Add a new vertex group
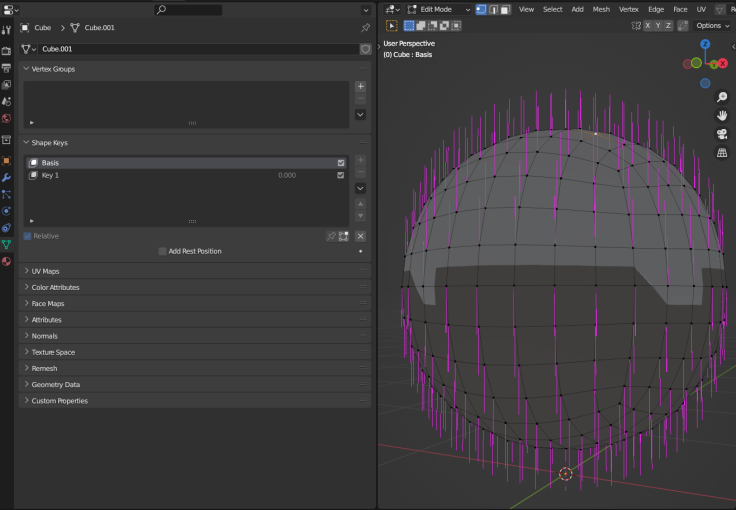Screen dimensions: 736x510 [360, 86]
